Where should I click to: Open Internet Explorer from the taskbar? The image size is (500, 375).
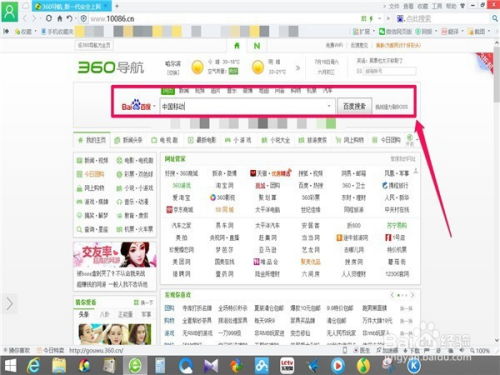click(x=33, y=366)
